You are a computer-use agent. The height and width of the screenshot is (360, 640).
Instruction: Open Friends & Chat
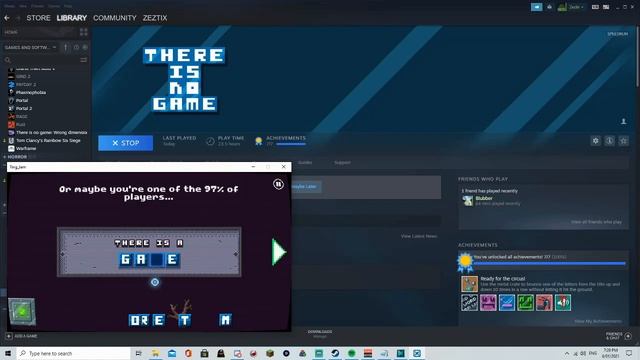point(619,336)
